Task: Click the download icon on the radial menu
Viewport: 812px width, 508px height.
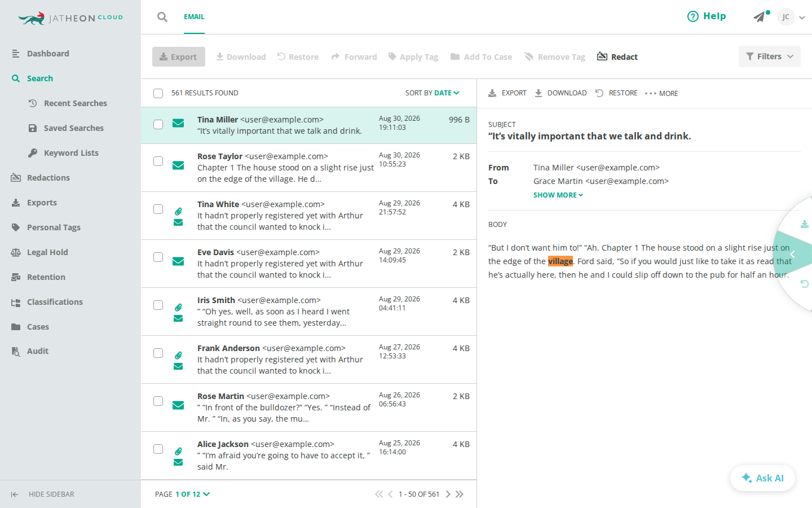Action: (805, 224)
